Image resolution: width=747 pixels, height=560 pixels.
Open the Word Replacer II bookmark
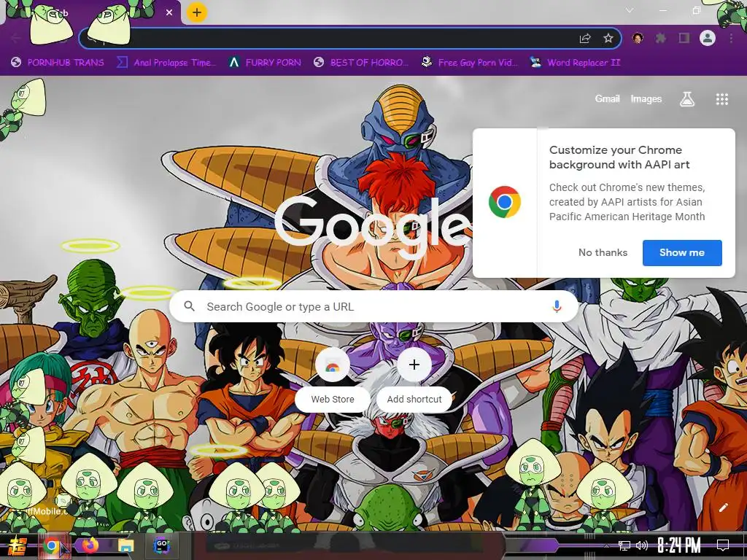pos(575,63)
